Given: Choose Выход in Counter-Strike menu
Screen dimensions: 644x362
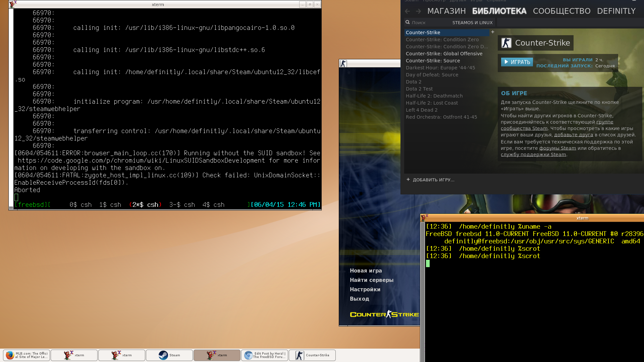Looking at the screenshot, I should pos(360,299).
